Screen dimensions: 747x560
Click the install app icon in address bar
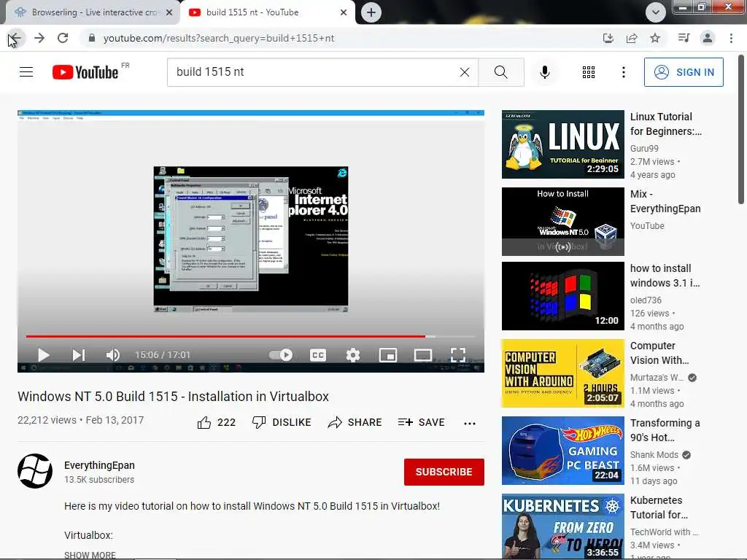(608, 38)
